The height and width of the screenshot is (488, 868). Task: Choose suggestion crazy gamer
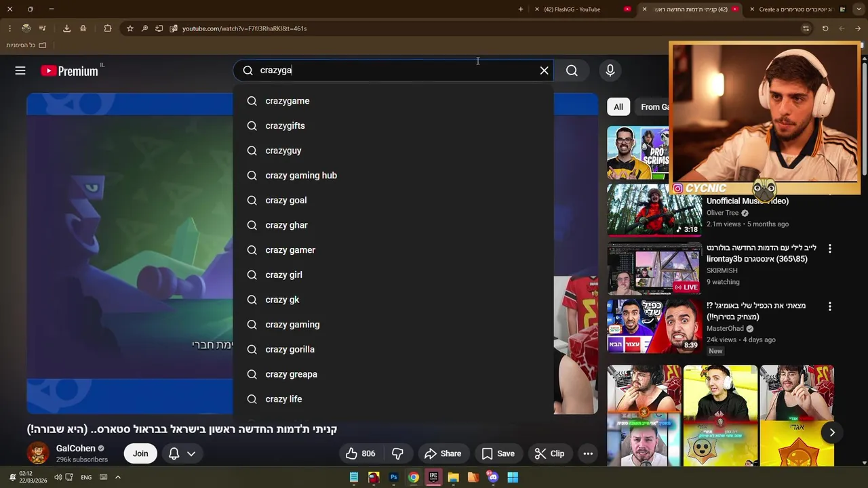pos(393,250)
